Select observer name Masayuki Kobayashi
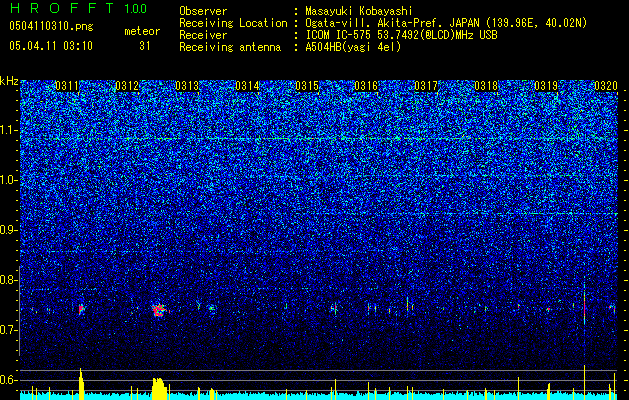 (x=359, y=12)
